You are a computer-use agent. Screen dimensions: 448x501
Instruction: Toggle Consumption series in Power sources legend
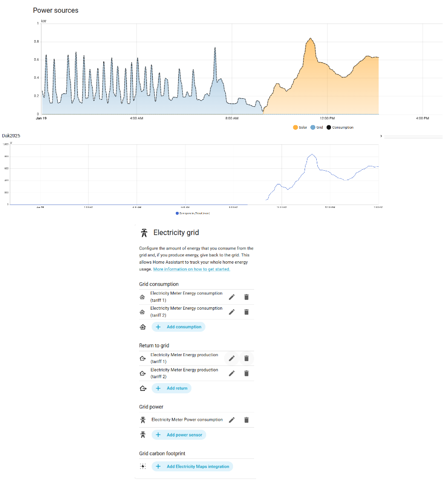pos(340,128)
